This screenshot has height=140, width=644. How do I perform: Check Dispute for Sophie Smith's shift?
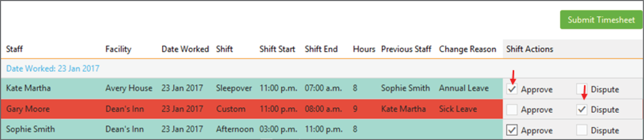click(581, 130)
